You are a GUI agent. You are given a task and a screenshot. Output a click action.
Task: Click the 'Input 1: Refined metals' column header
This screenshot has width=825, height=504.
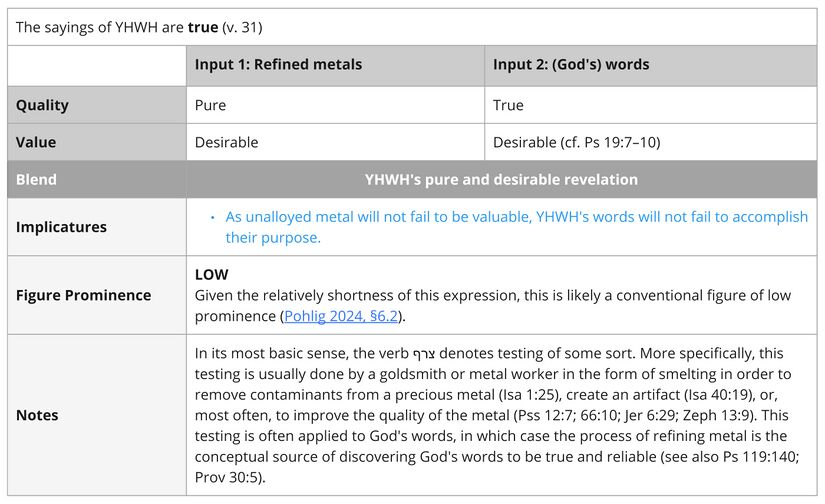point(278,65)
